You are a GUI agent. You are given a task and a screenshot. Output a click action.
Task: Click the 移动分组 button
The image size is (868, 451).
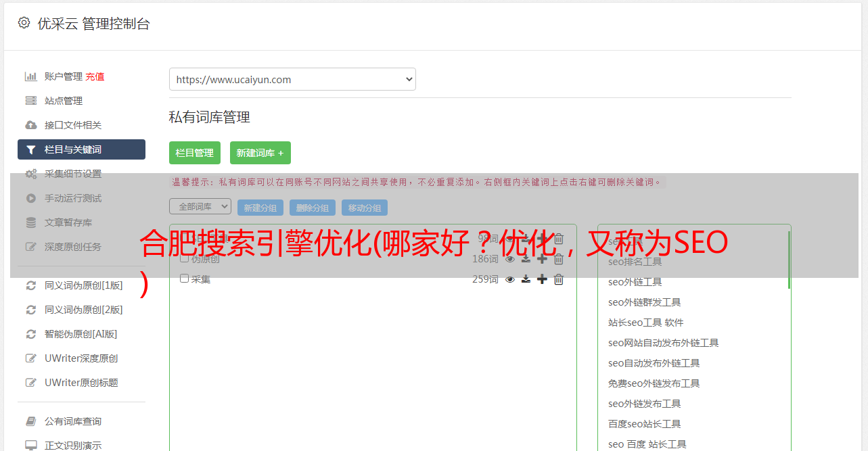click(365, 208)
